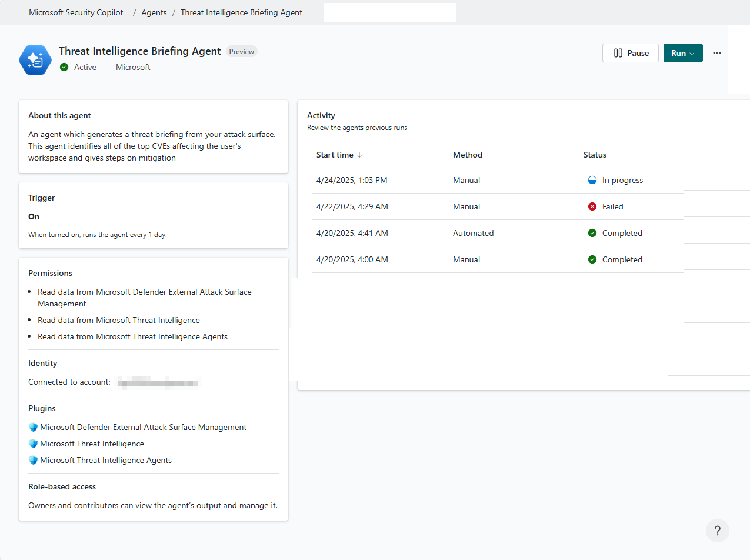Click the Read data from Microsoft Threat Intelligence permission
The image size is (750, 560).
(x=119, y=321)
